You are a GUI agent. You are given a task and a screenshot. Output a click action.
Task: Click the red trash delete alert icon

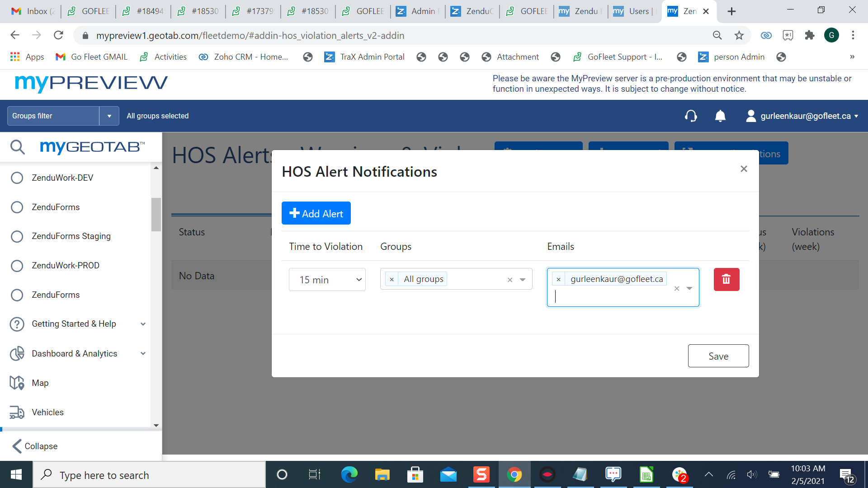click(x=726, y=279)
